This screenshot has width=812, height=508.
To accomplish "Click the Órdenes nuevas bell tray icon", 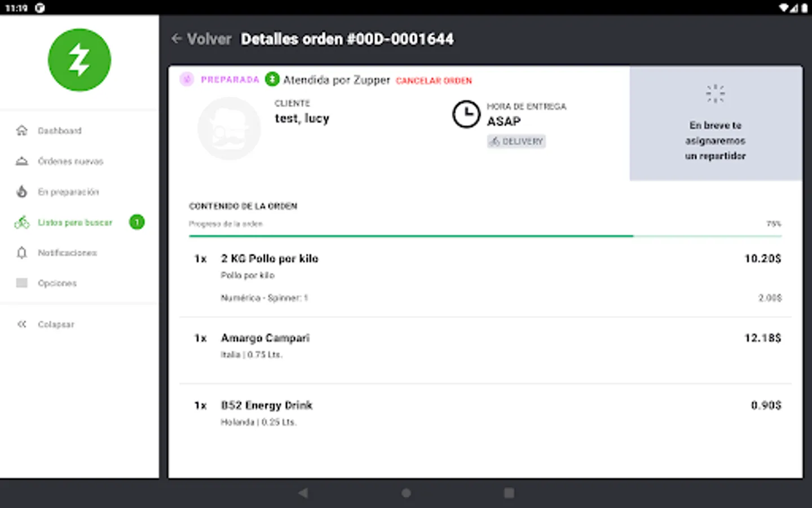I will tap(22, 161).
